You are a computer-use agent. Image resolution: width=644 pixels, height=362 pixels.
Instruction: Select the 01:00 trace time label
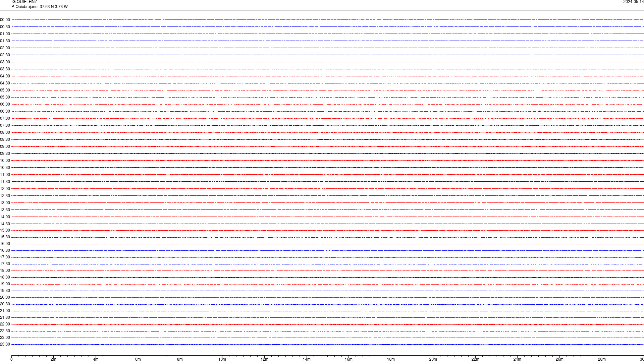pos(5,34)
